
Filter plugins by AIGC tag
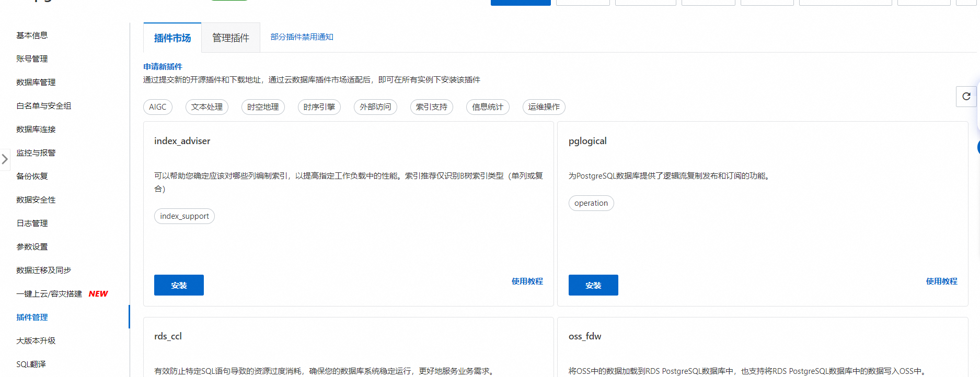point(157,107)
